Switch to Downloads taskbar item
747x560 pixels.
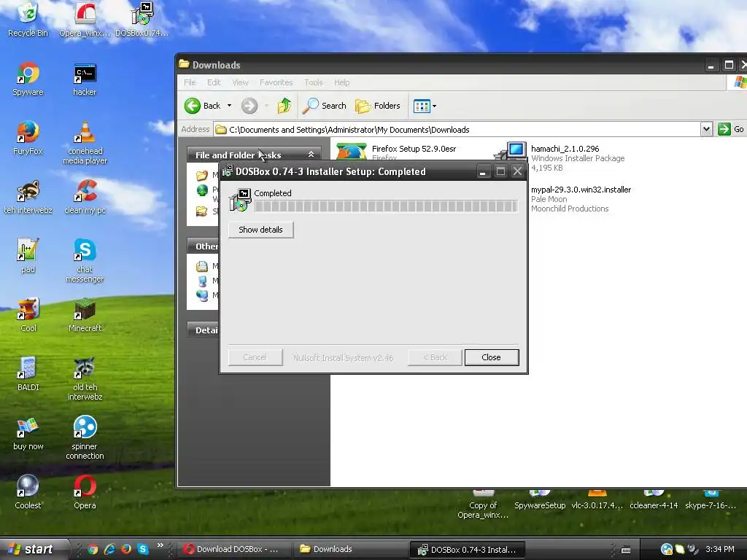click(x=349, y=550)
